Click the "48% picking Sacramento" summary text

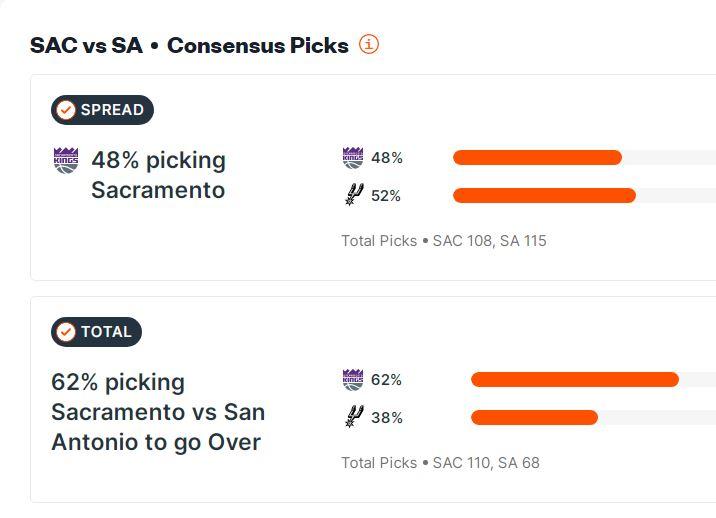point(158,175)
